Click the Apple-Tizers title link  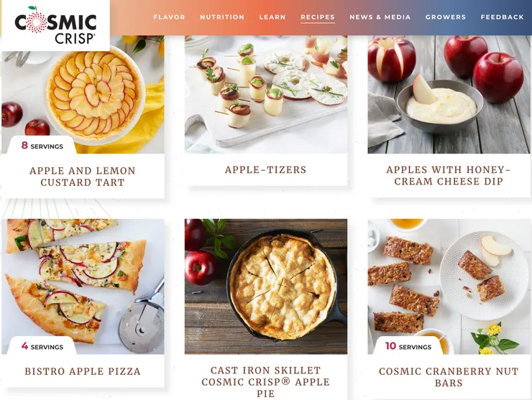tap(266, 169)
